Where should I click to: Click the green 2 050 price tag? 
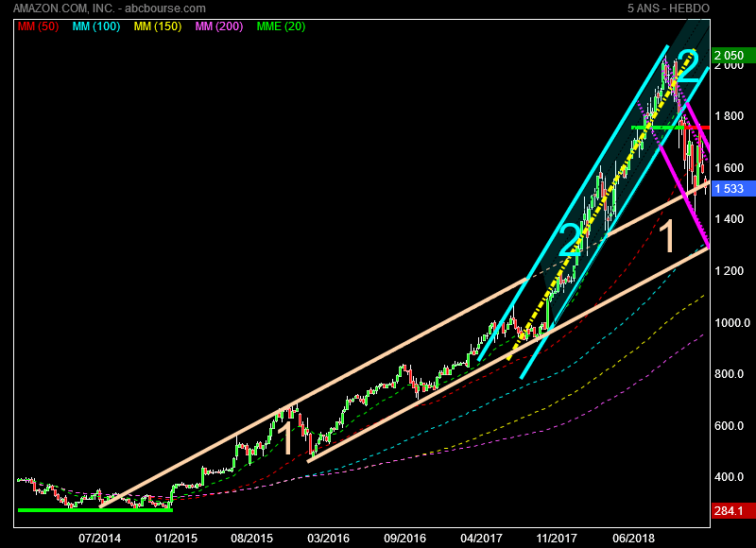(x=733, y=56)
